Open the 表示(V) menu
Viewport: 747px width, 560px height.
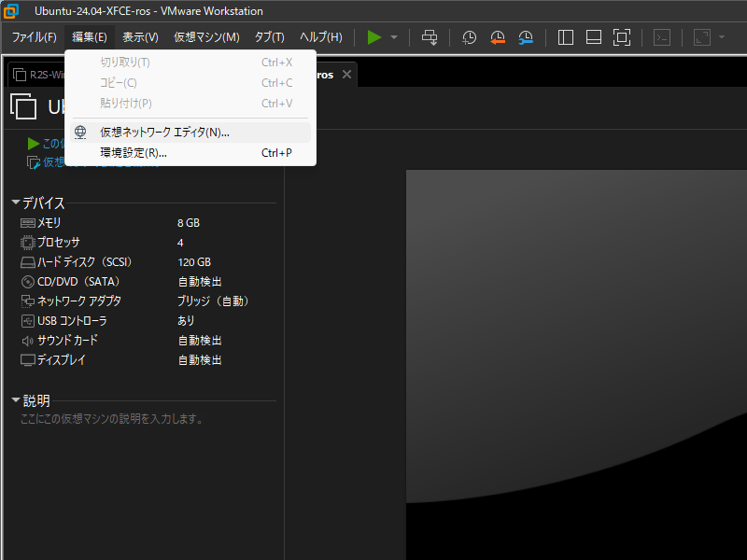tap(140, 37)
